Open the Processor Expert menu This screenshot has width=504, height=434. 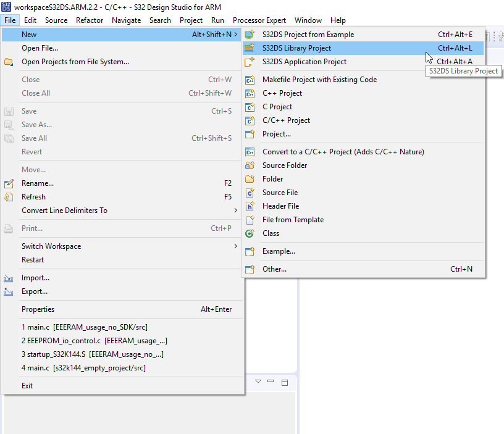259,20
